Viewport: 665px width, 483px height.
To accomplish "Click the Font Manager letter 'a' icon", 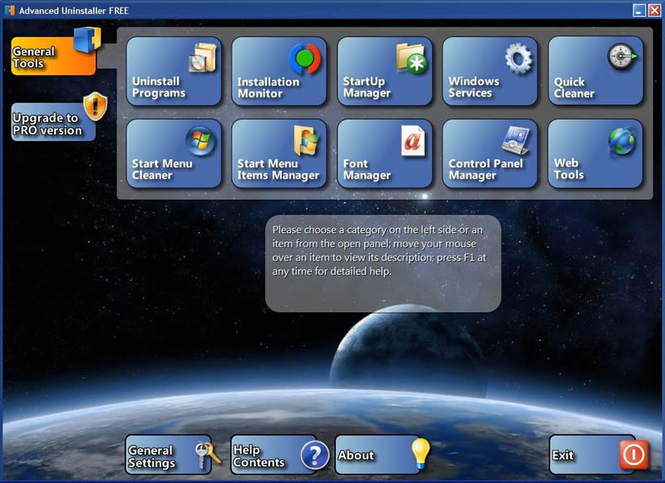I will [413, 140].
